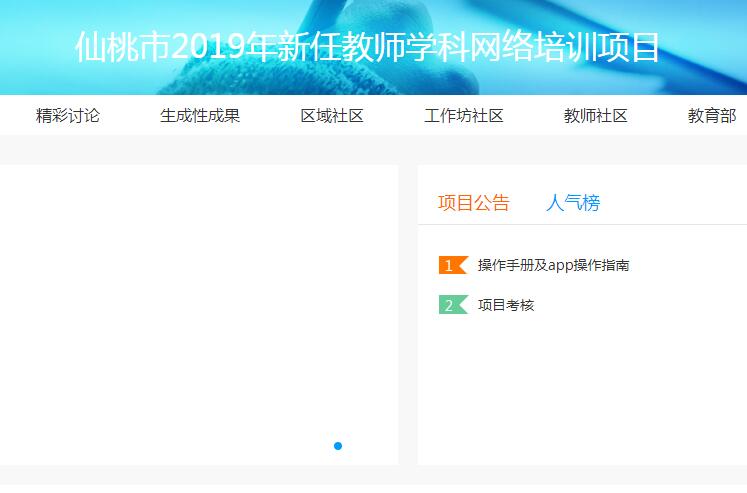The height and width of the screenshot is (493, 747).
Task: Open the 教师社区 navigation item
Action: click(596, 116)
